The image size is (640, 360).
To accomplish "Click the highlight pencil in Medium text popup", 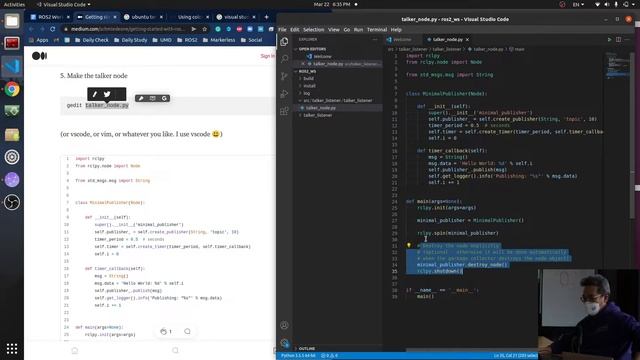I will (x=95, y=94).
